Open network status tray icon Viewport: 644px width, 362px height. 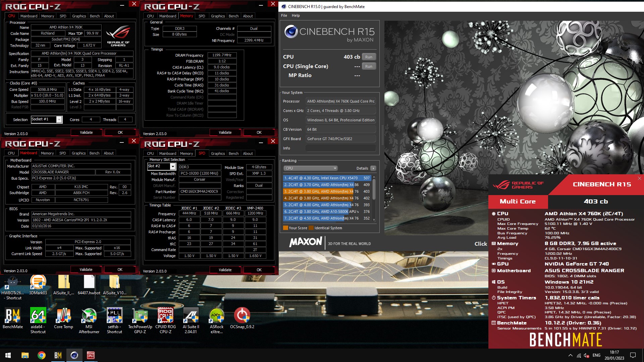pyautogui.click(x=579, y=355)
